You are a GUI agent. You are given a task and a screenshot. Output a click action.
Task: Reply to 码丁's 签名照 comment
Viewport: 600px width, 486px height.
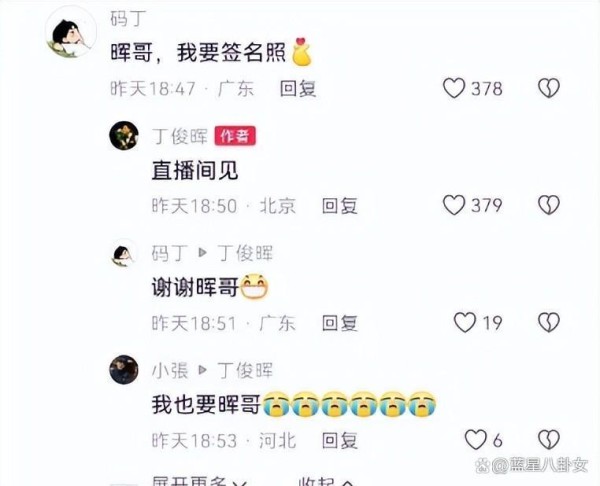[x=298, y=89]
